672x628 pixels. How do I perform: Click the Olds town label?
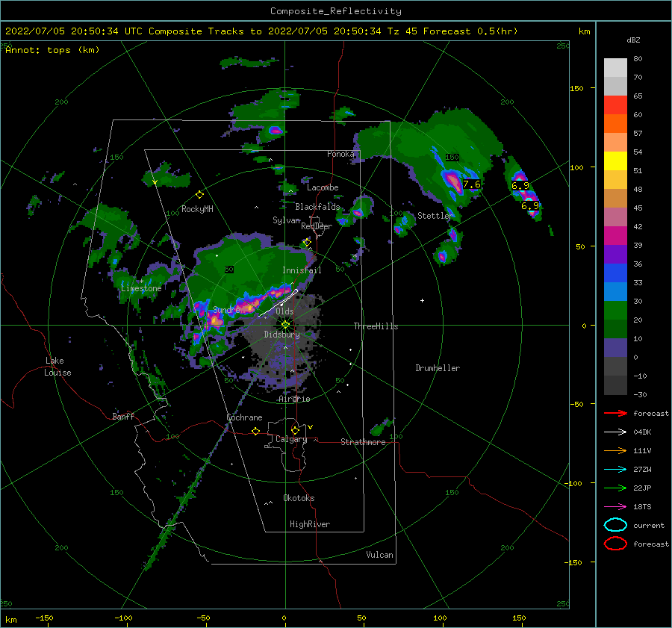[x=284, y=311]
